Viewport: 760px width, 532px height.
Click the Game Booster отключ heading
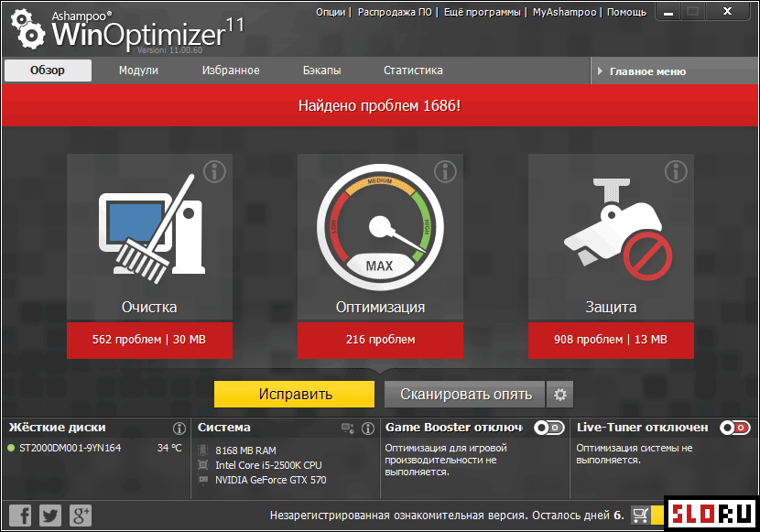(454, 428)
